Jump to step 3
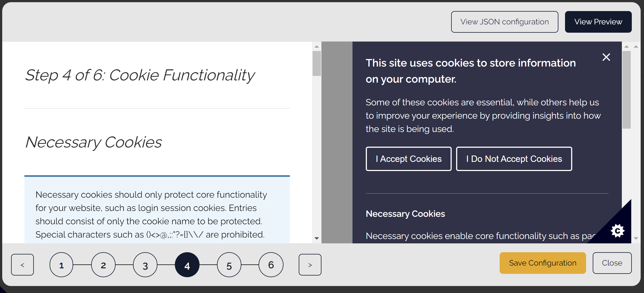 click(x=145, y=265)
